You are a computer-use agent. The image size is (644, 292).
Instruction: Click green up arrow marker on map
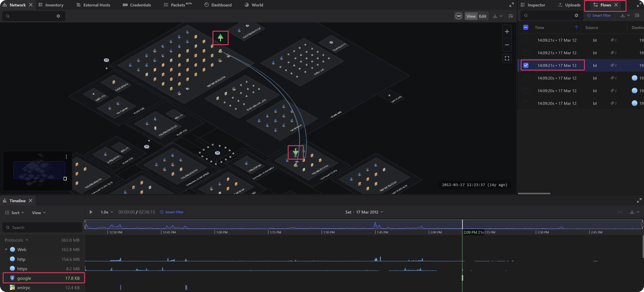(x=220, y=38)
